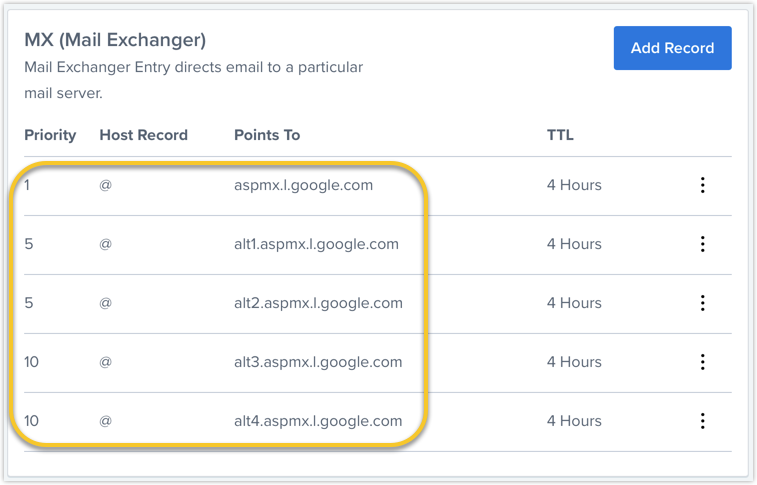Click the Host Record column header

pos(143,135)
